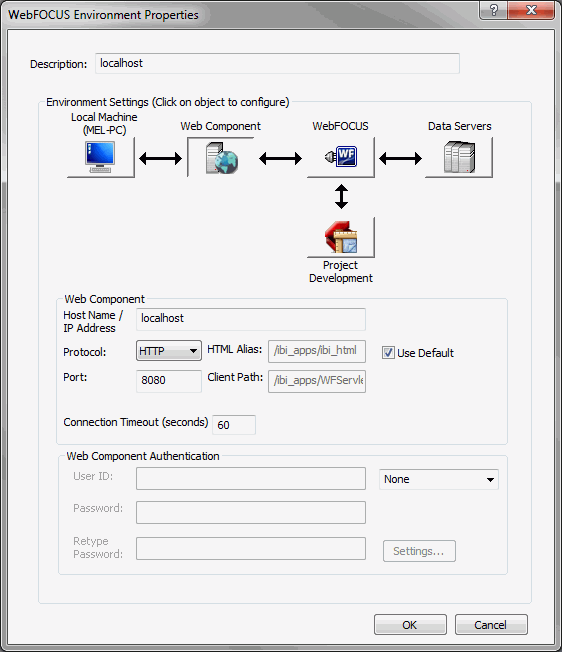The height and width of the screenshot is (652, 562).
Task: Click the Data Servers icon
Action: (459, 158)
